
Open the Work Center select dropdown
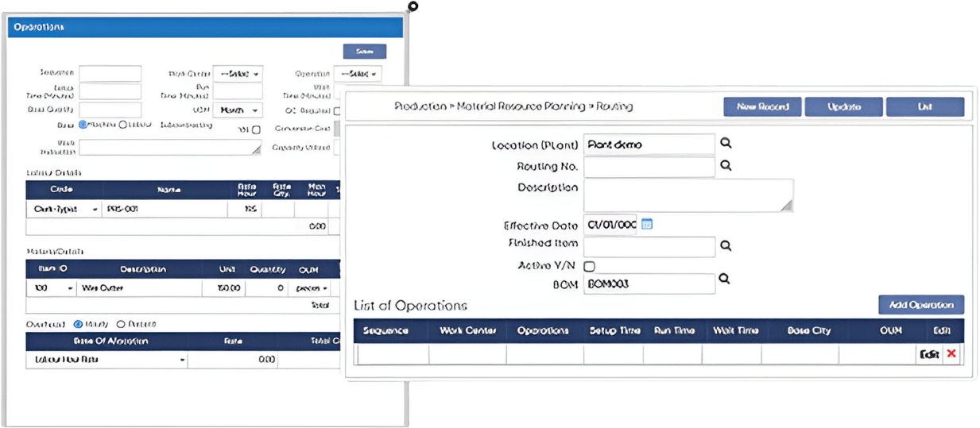[238, 74]
